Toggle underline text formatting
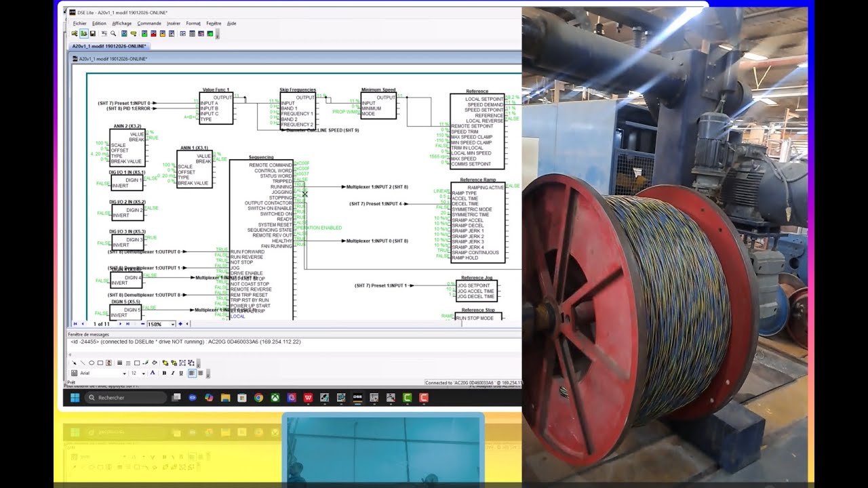 coord(181,373)
